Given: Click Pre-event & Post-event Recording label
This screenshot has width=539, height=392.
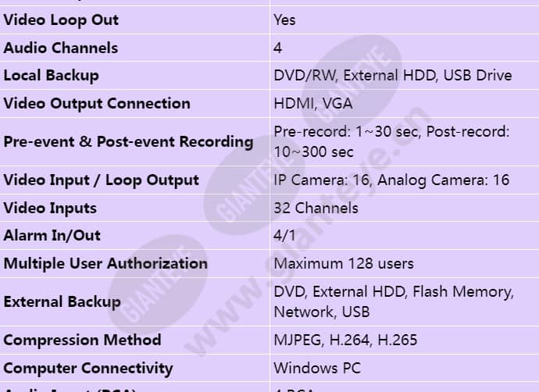Looking at the screenshot, I should (128, 142).
